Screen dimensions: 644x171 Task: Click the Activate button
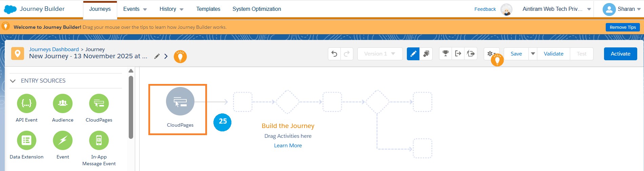[620, 54]
